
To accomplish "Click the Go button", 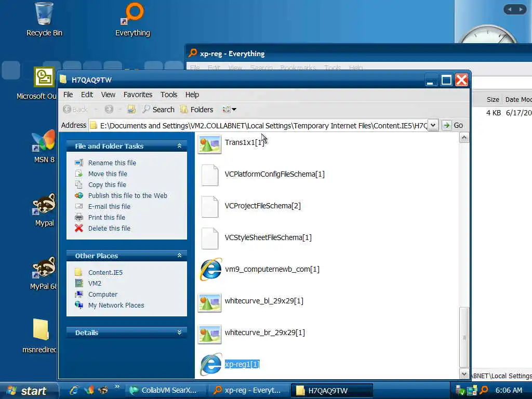I will [453, 126].
